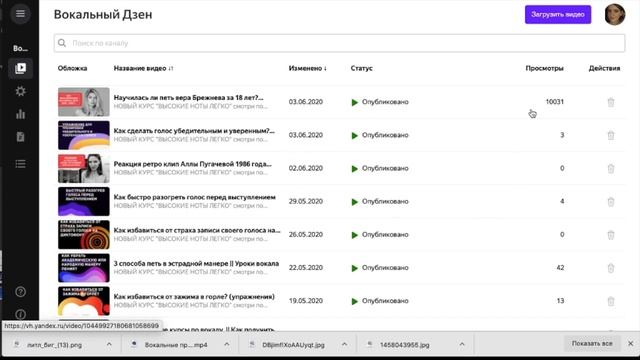Click the DBjimfIXoAAUyqt.jpg download item
This screenshot has width=640, height=360.
click(x=293, y=345)
